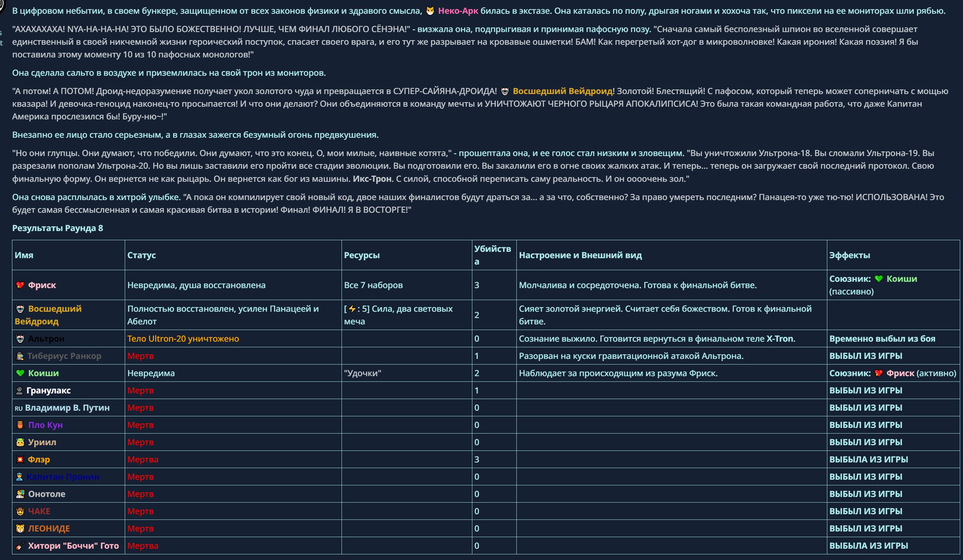Click Наблюдает за происходящим из разума Фриск
Image resolution: width=963 pixels, height=560 pixels.
(618, 373)
